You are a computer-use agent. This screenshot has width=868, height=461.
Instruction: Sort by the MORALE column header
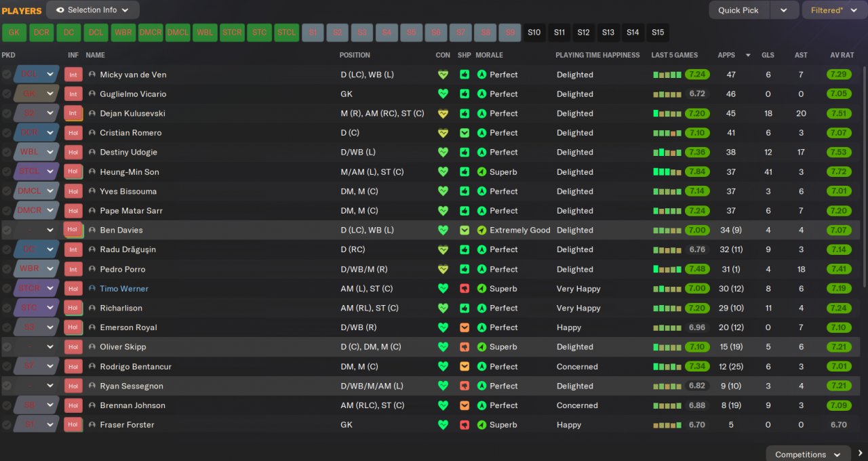pos(489,55)
